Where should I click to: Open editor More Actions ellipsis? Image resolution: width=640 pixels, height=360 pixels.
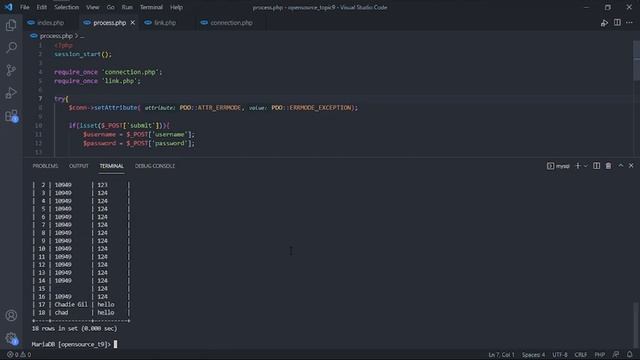(x=629, y=22)
